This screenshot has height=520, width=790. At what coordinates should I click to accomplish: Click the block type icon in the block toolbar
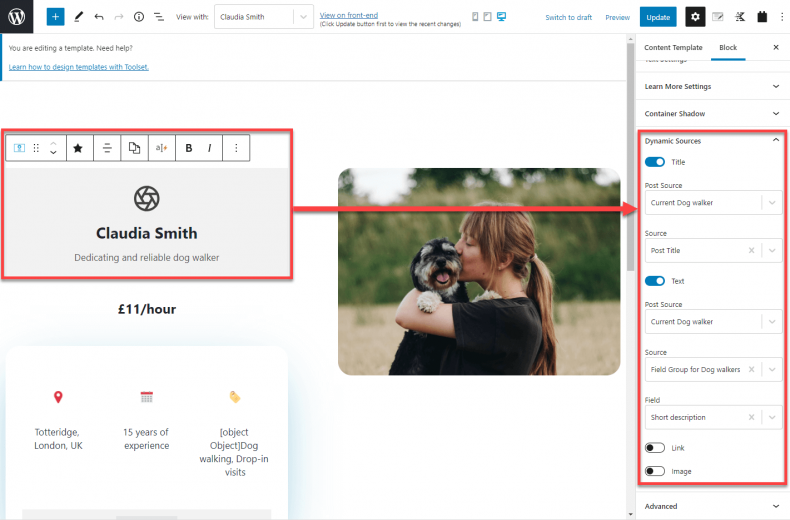19,148
